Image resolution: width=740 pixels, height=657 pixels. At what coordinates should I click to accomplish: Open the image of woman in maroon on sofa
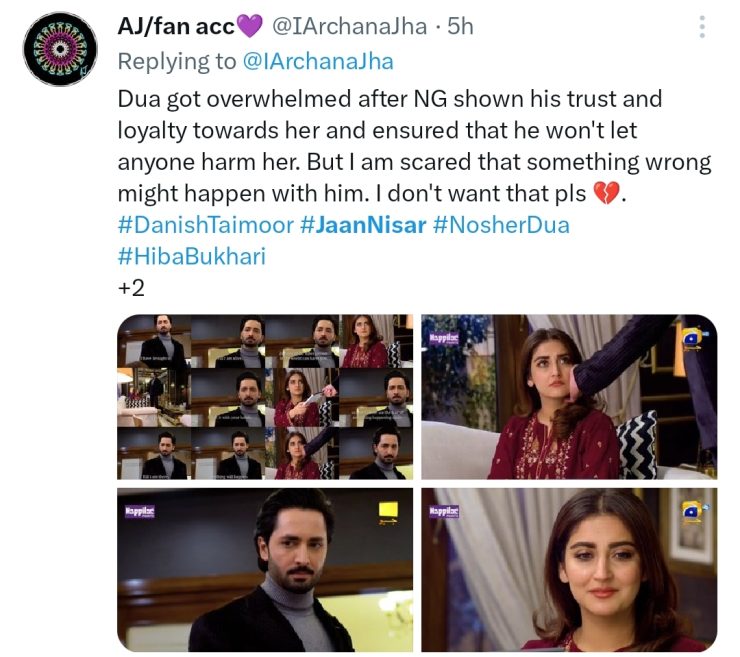tap(569, 397)
